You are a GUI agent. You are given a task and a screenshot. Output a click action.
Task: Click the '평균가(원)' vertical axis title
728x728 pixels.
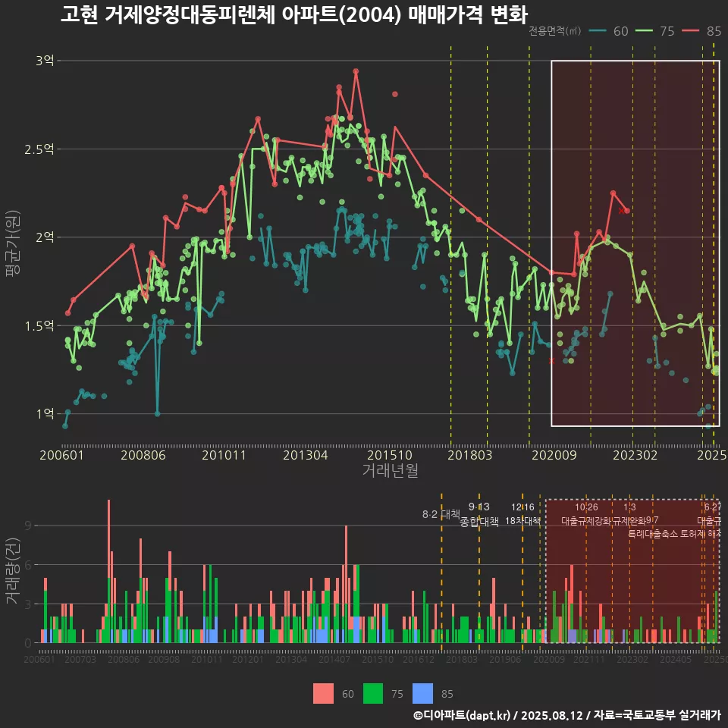13,243
